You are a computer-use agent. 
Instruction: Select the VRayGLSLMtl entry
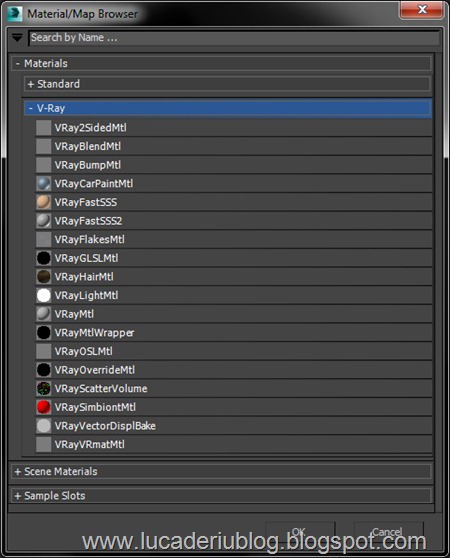pyautogui.click(x=234, y=258)
